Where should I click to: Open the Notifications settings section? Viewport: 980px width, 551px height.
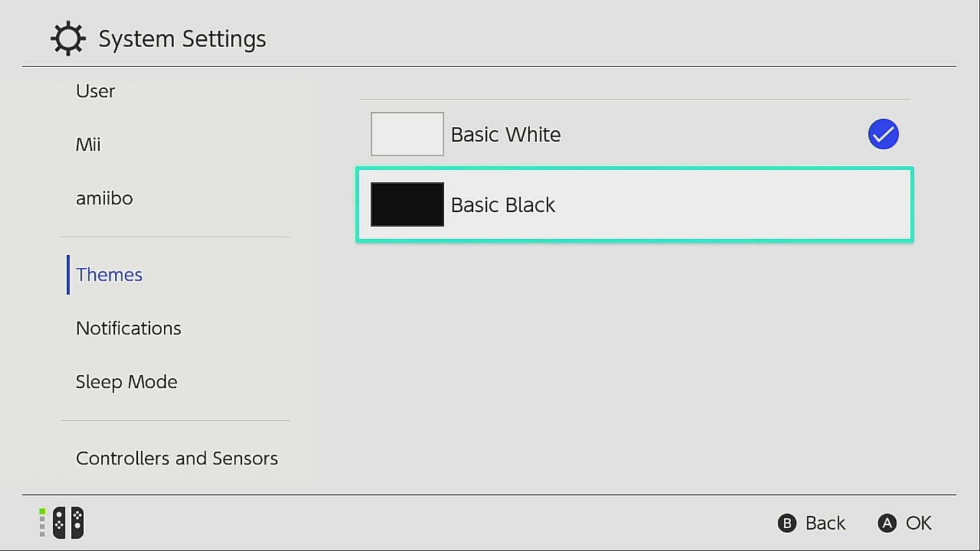[128, 328]
